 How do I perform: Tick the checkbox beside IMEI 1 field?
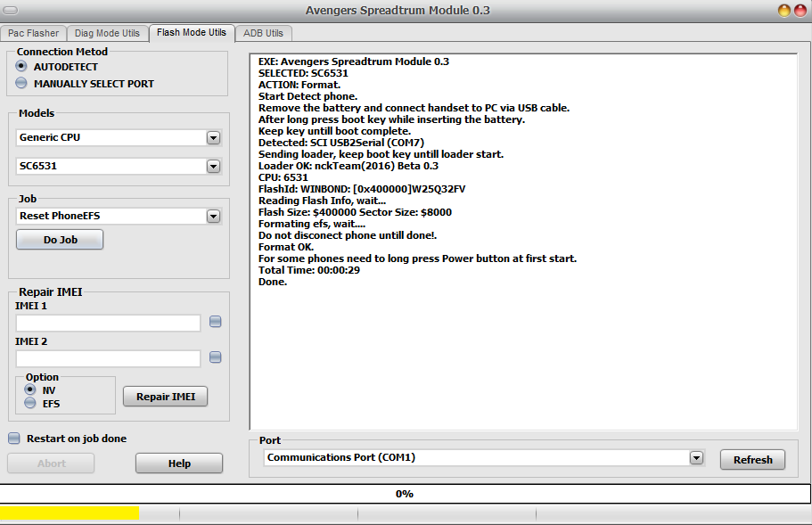(x=216, y=322)
